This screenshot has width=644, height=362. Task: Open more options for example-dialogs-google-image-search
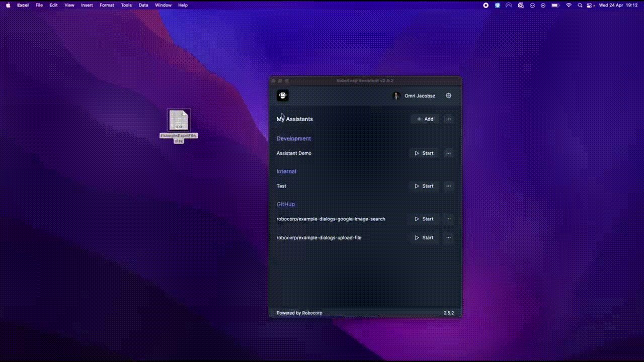pyautogui.click(x=448, y=219)
